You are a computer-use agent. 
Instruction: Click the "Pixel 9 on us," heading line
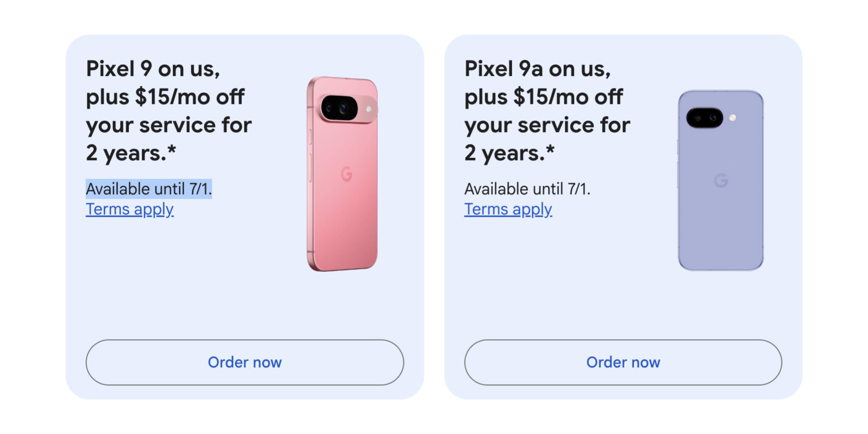click(153, 69)
